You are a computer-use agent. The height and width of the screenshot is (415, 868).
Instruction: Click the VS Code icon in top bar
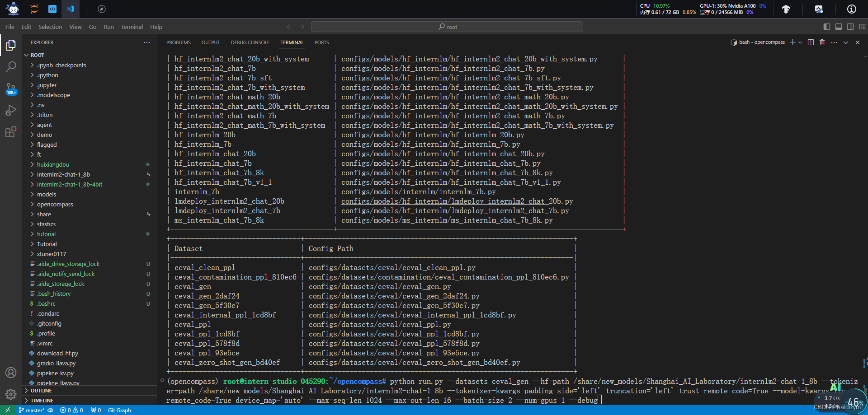point(71,9)
